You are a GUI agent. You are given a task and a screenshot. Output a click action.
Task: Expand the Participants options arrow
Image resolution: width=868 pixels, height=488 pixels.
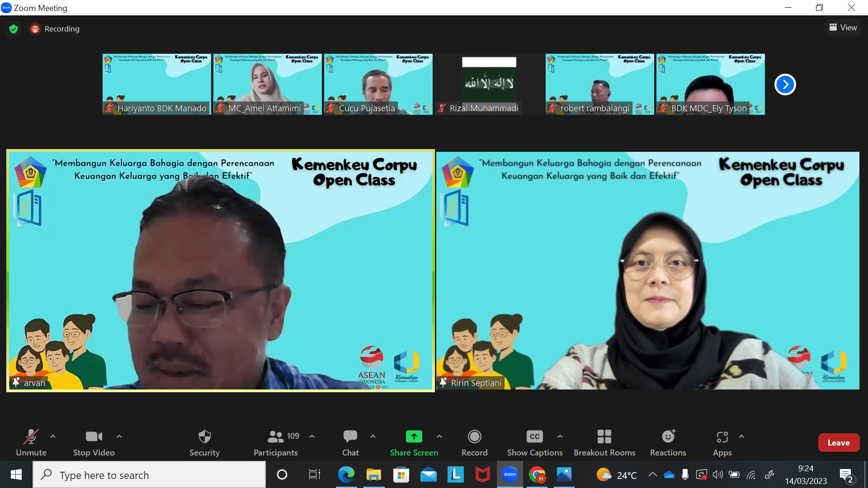click(312, 436)
